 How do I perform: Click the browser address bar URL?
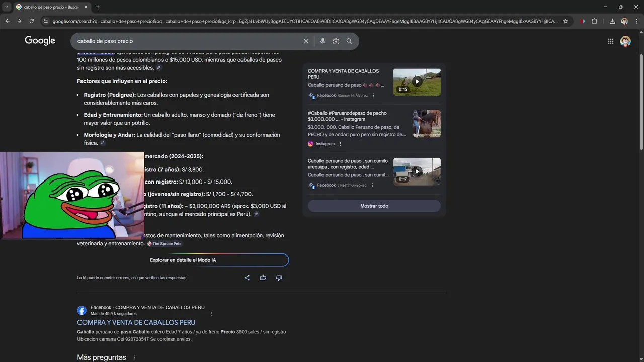tap(305, 21)
